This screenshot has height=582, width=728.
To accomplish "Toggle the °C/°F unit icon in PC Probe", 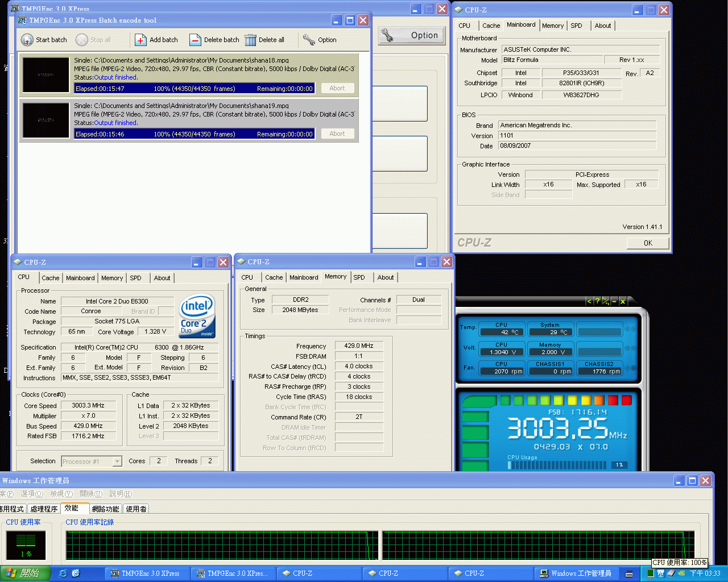I will (606, 301).
